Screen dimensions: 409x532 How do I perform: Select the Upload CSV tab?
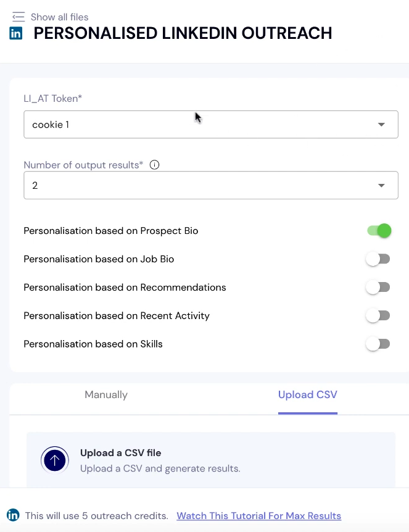click(x=308, y=394)
